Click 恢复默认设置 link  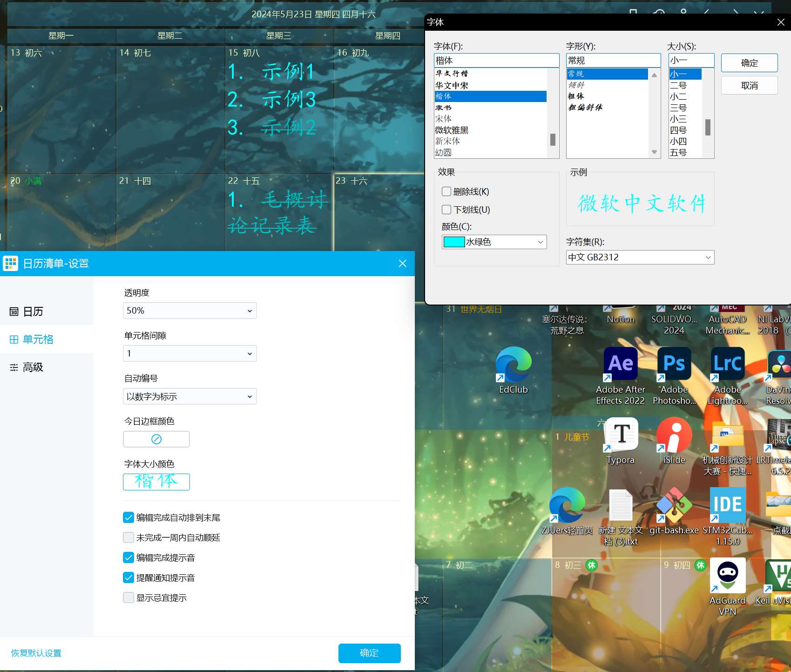36,653
